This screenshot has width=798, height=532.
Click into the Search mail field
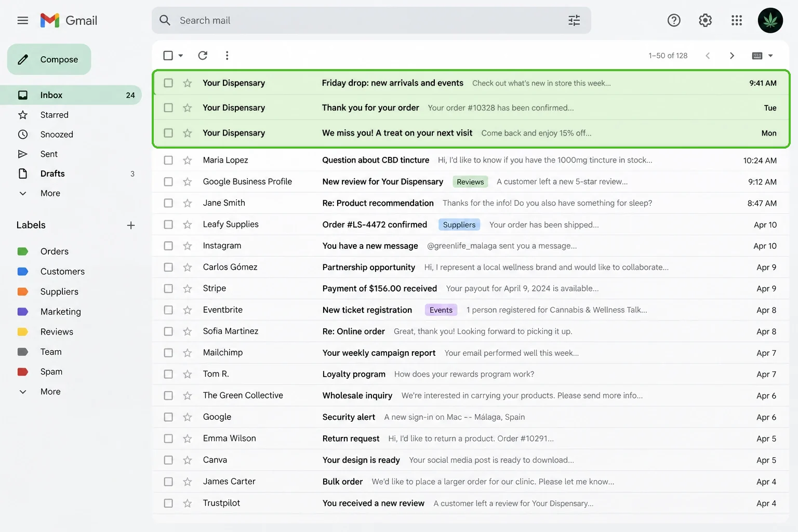pyautogui.click(x=371, y=20)
